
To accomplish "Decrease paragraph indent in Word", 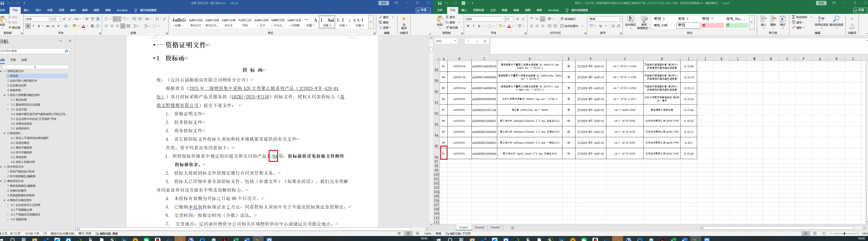I will point(134,19).
